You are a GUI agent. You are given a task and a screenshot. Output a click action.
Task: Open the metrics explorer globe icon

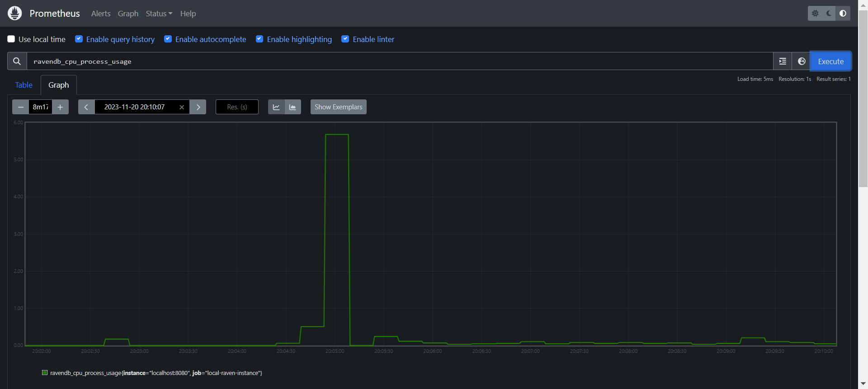point(801,61)
